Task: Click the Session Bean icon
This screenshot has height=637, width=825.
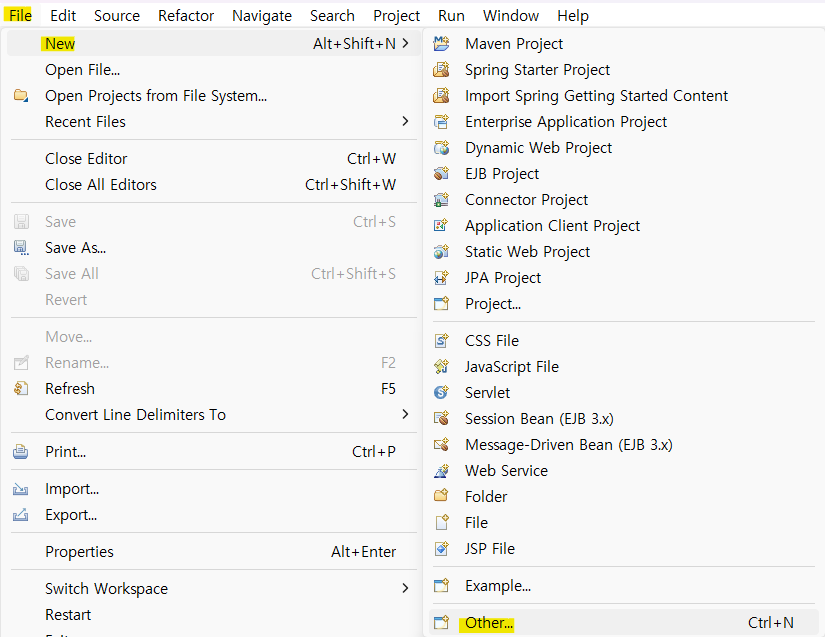Action: point(441,419)
